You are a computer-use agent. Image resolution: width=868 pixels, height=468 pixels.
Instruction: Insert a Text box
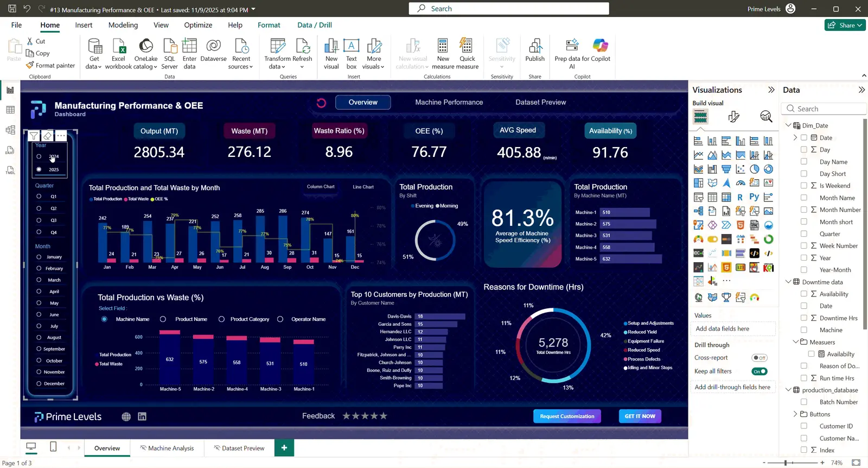pos(352,54)
